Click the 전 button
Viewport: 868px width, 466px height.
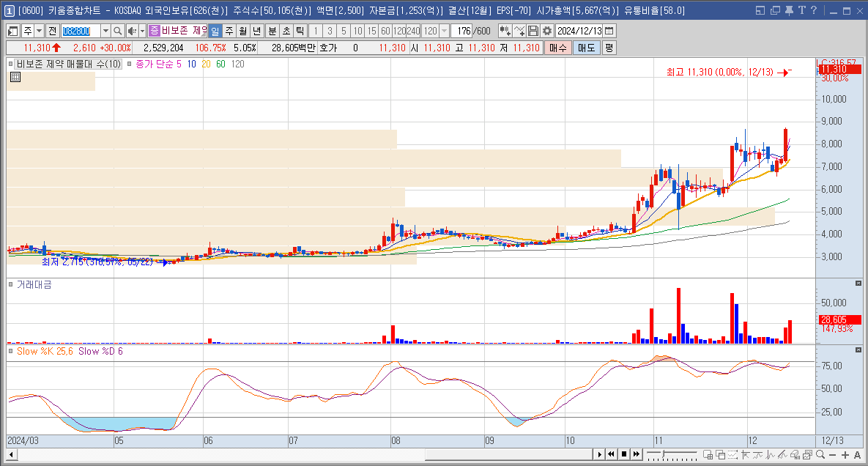pos(52,31)
